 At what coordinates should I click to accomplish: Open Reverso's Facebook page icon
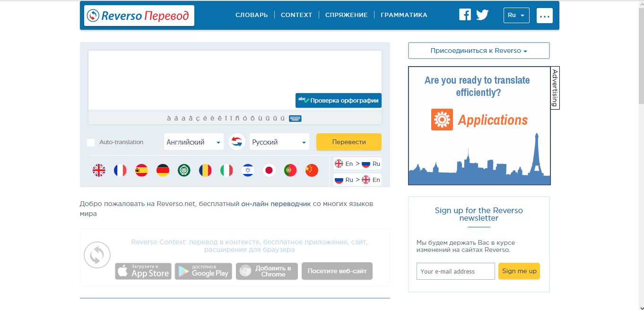[465, 15]
